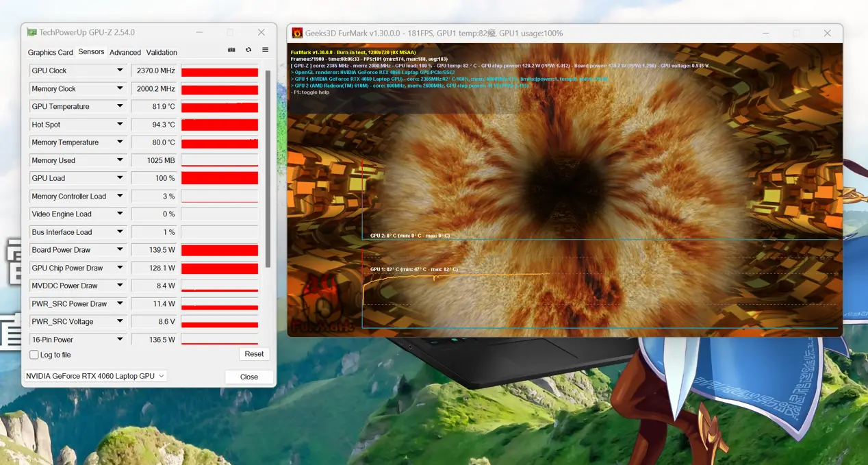Open the Video Engine Load dropdown

point(120,214)
